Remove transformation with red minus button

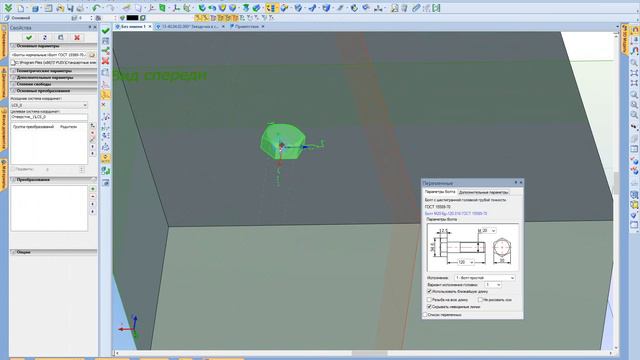[x=93, y=196]
